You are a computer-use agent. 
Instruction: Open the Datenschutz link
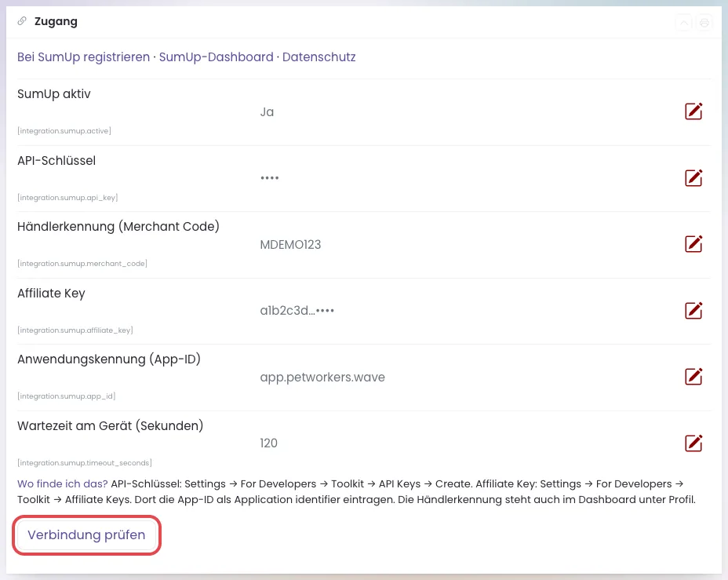(x=319, y=57)
